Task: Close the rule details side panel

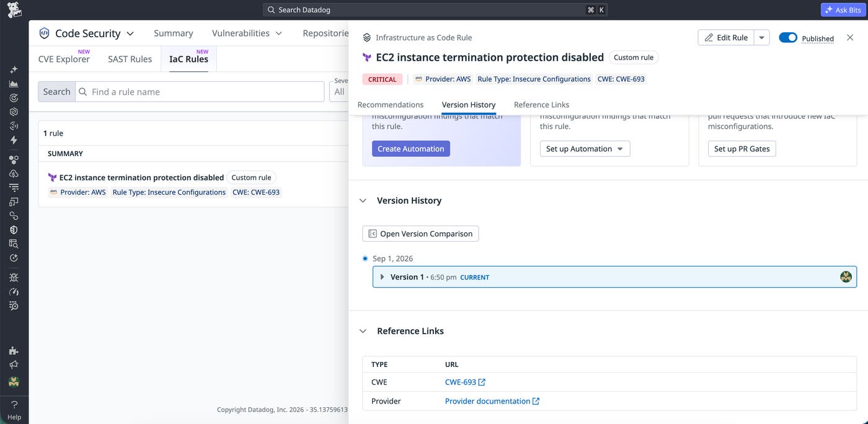Action: (x=850, y=38)
